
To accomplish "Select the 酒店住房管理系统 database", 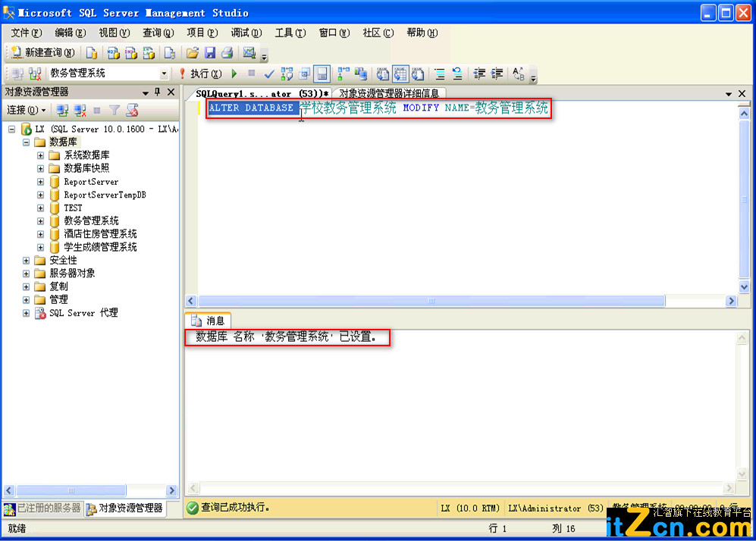I will click(x=100, y=233).
